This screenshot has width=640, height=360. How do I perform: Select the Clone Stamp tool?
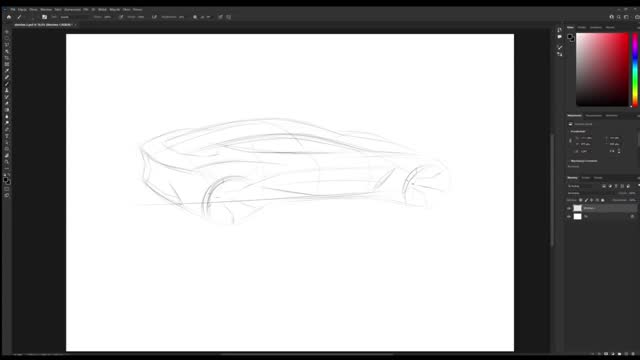pos(7,91)
